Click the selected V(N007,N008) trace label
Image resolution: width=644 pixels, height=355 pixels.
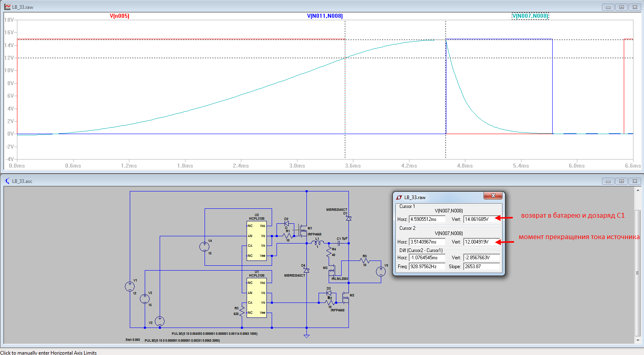tap(530, 16)
